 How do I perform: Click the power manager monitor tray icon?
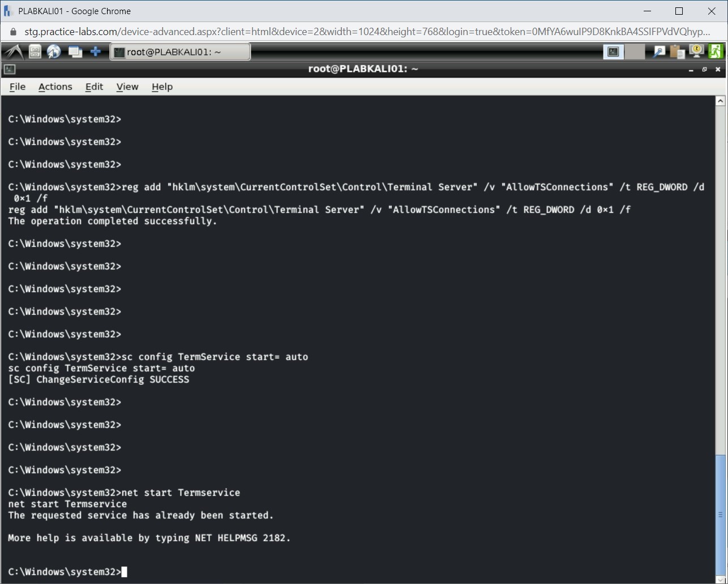click(x=696, y=51)
